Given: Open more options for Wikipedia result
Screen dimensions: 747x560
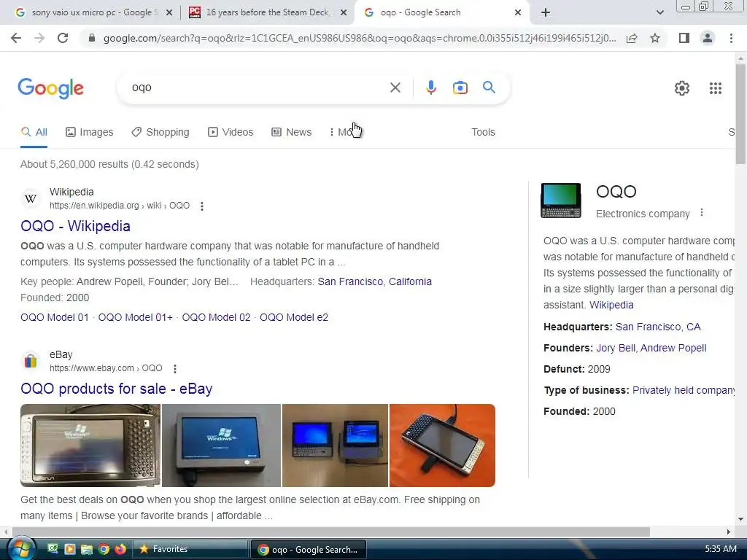Looking at the screenshot, I should [x=202, y=206].
